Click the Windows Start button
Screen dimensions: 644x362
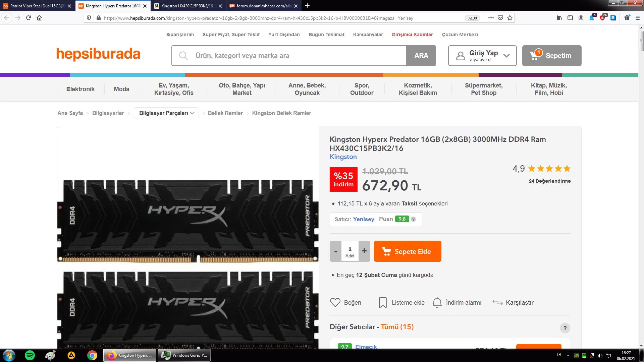coord(9,355)
